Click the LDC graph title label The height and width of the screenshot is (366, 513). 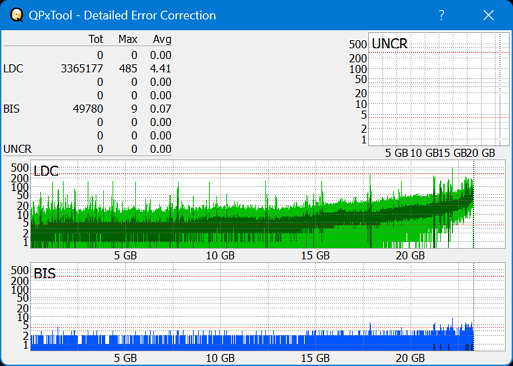coord(46,171)
